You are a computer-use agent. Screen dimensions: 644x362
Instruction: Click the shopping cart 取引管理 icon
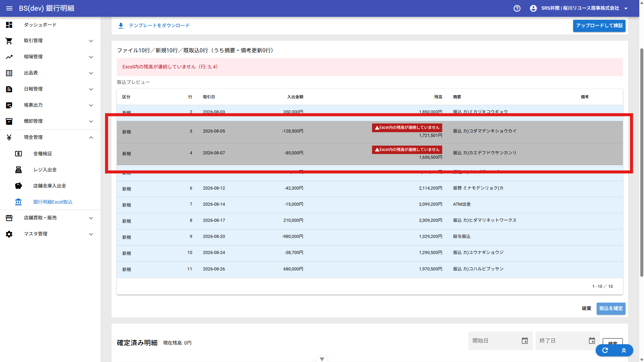pyautogui.click(x=9, y=41)
